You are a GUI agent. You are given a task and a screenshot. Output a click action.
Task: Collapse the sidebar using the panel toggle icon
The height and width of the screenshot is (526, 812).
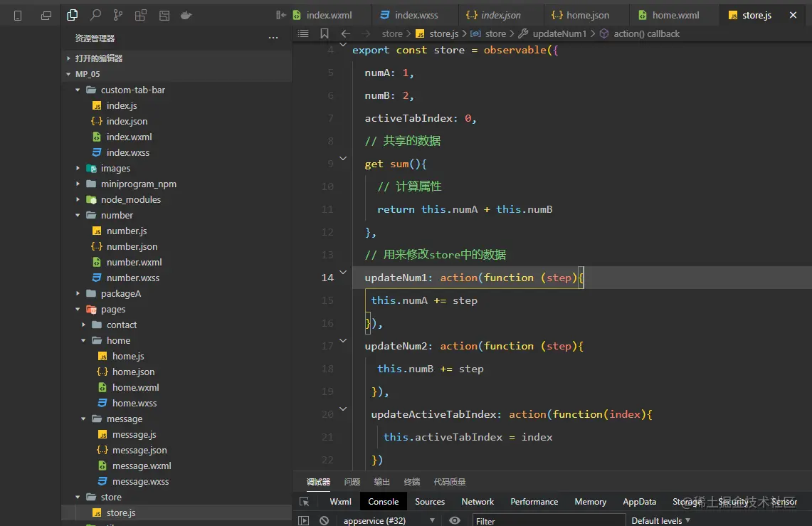(x=280, y=15)
